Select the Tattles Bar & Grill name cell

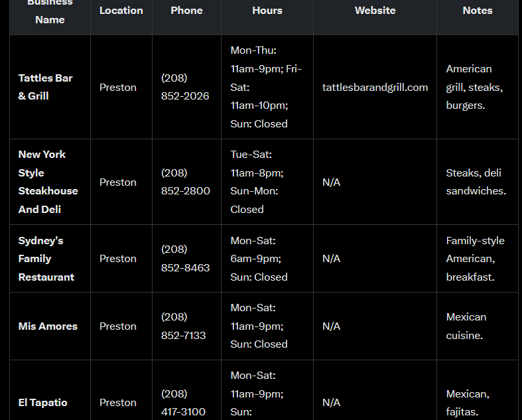coord(50,87)
